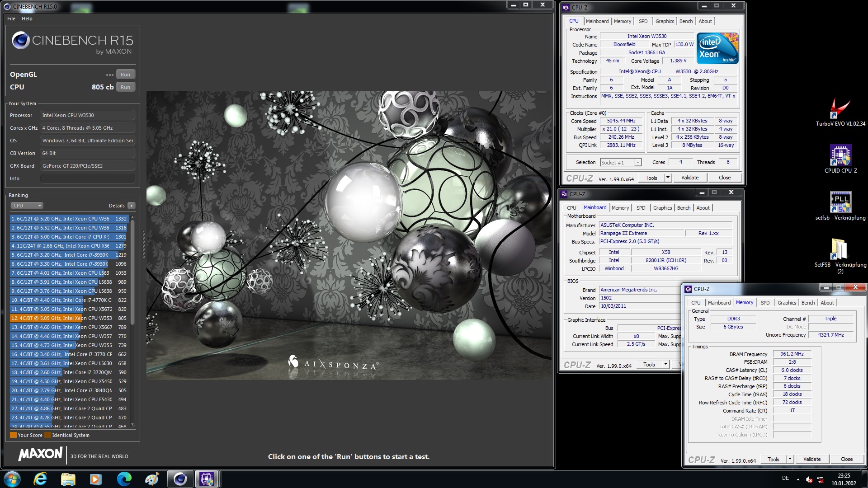This screenshot has height=488, width=868.
Task: Open Paint icon on taskbar
Action: coord(151,479)
